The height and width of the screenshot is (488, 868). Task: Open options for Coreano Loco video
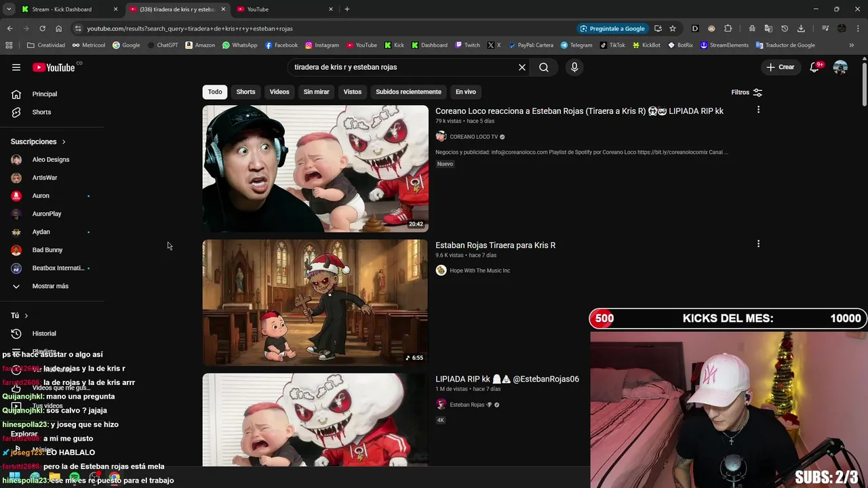tap(758, 109)
